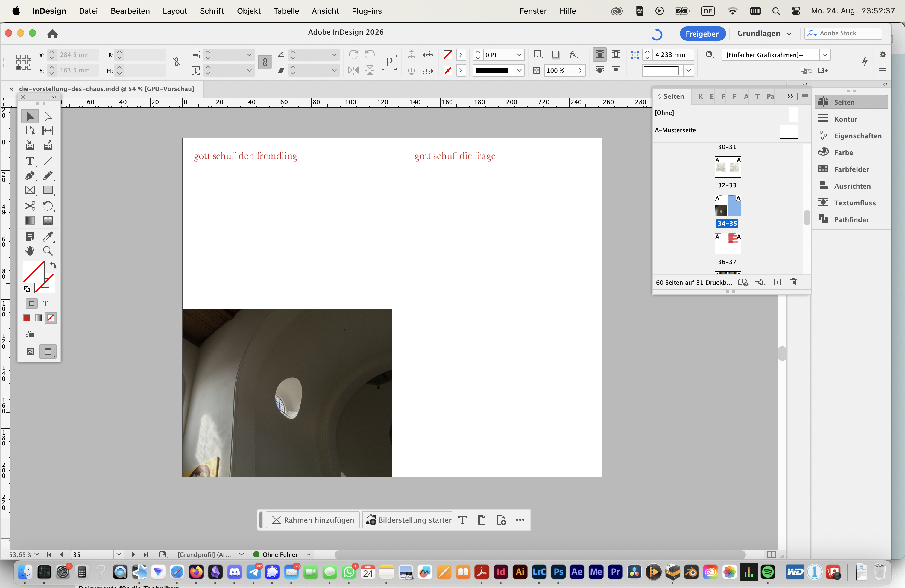Toggle constrain proportions chain link
Viewport: 905px width, 588px height.
tap(177, 62)
